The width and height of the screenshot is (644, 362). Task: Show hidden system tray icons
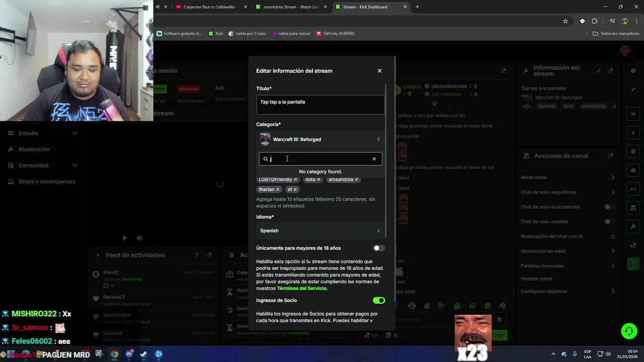553,354
